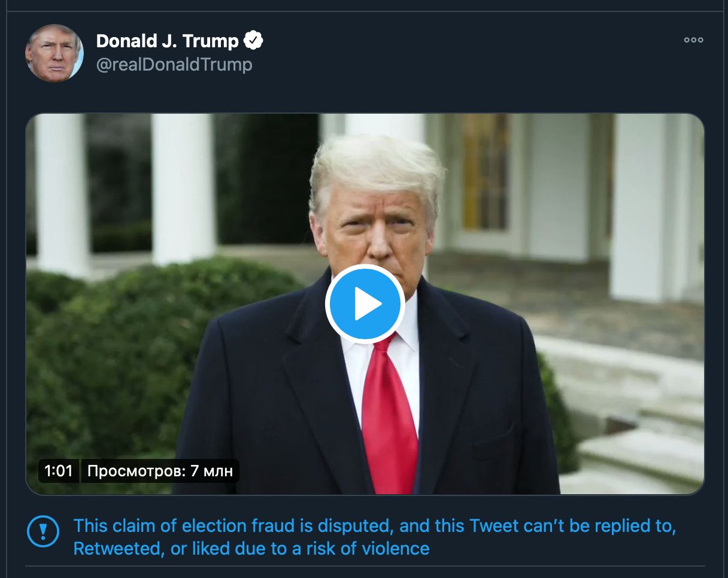Screen dimensions: 728x578
Task: Click the white play triangle icon
Action: [367, 305]
